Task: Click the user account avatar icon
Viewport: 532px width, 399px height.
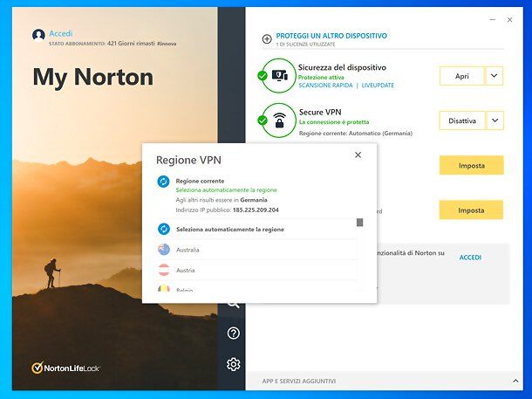Action: (38, 35)
